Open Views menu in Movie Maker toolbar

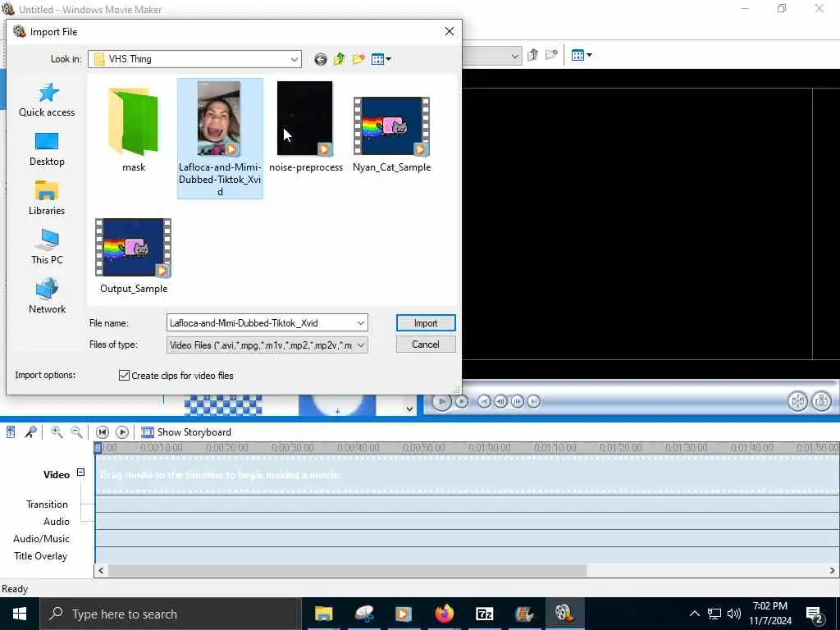click(x=582, y=55)
